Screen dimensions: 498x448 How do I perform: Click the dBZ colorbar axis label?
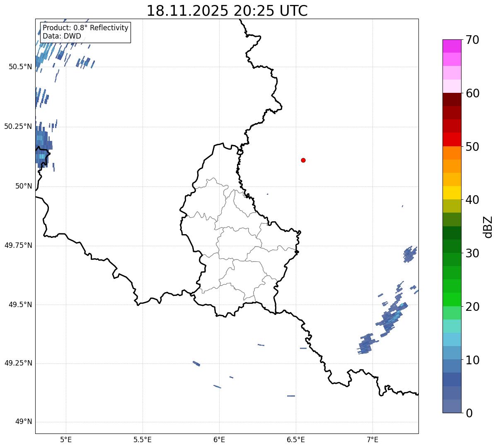click(488, 227)
